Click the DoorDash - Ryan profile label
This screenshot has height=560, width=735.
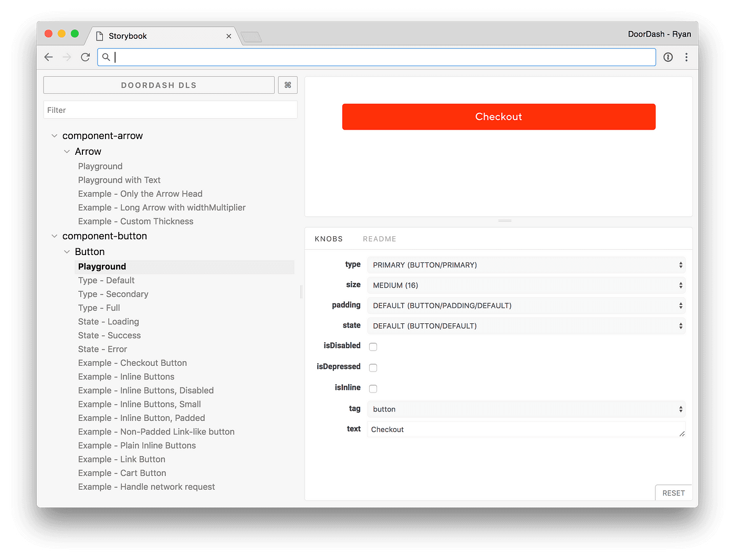pyautogui.click(x=659, y=34)
